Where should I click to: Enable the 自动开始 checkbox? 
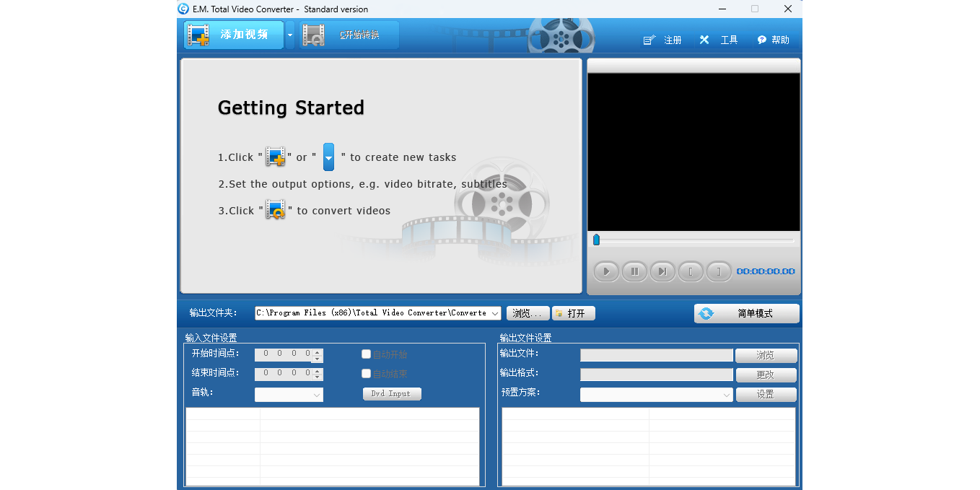click(366, 354)
